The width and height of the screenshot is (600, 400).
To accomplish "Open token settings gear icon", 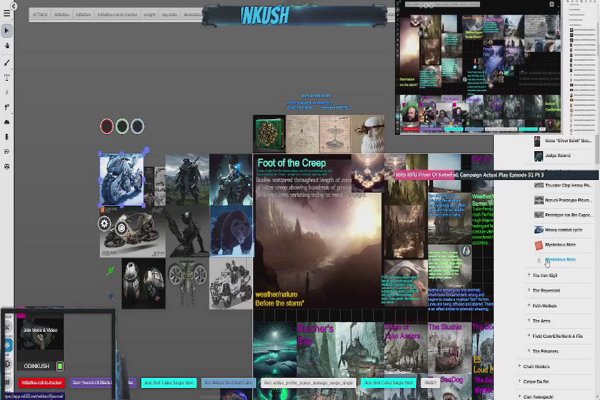I will click(104, 224).
